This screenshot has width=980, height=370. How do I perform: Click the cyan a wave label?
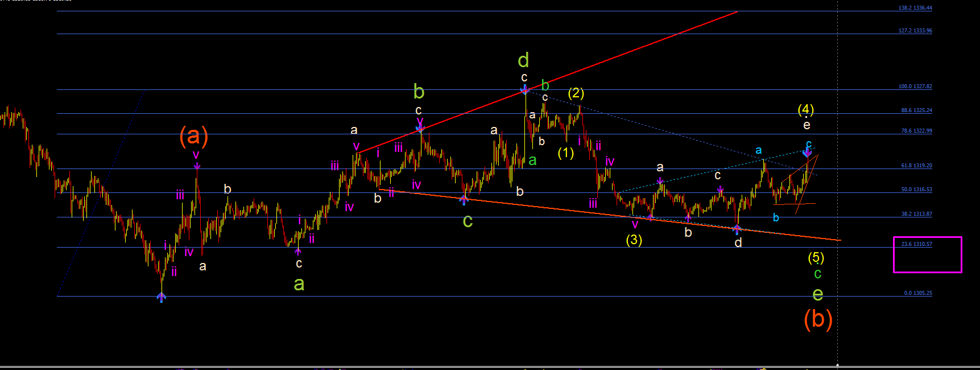coord(758,150)
